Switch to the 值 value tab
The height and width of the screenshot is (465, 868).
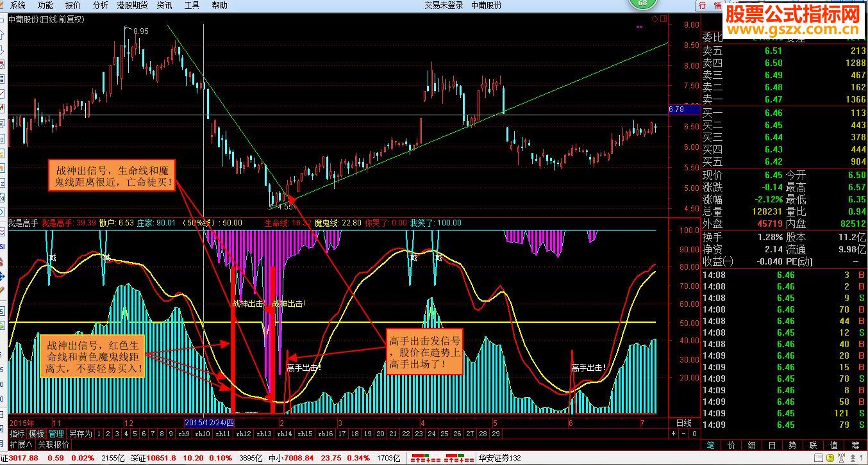[833, 445]
